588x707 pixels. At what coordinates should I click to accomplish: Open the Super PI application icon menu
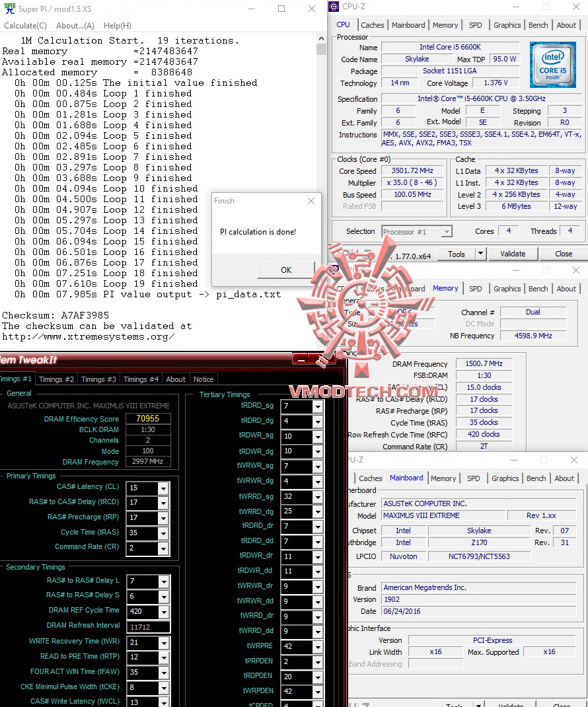pos(9,9)
